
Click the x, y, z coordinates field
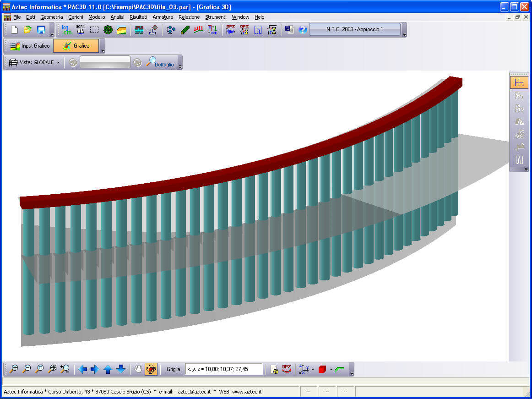(x=224, y=369)
